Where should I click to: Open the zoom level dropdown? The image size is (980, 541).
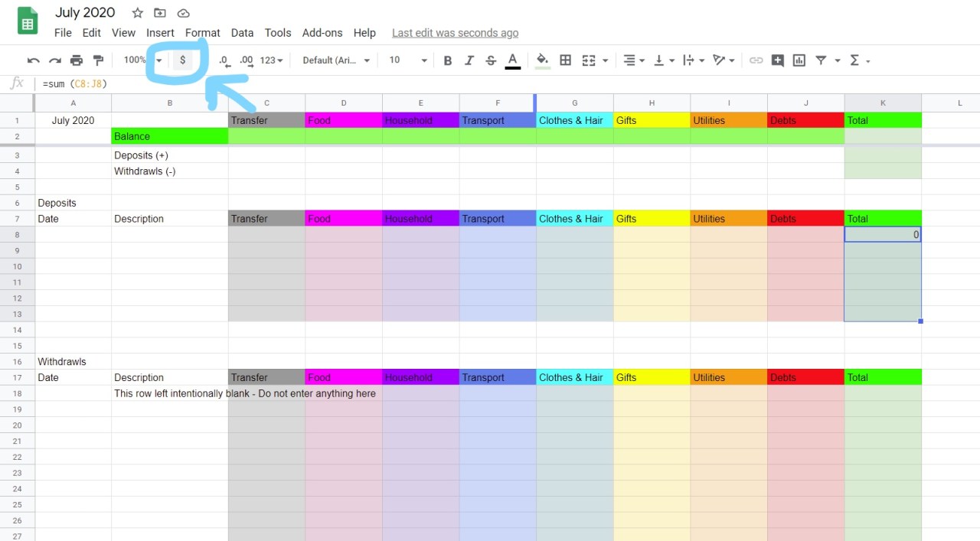pyautogui.click(x=142, y=60)
